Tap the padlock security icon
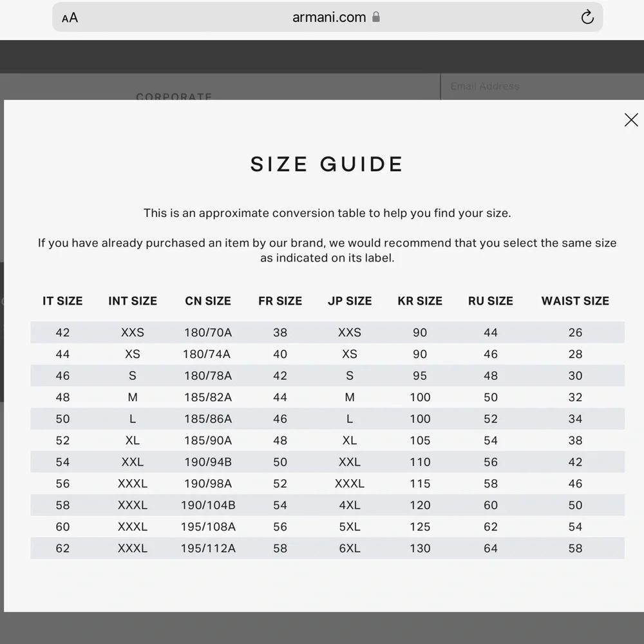The width and height of the screenshot is (644, 644). click(376, 17)
